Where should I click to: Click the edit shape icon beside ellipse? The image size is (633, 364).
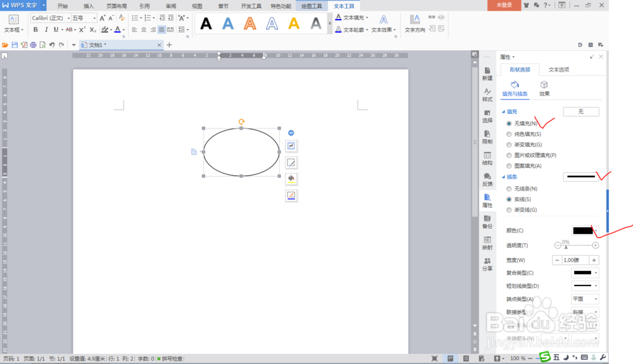pos(291,163)
